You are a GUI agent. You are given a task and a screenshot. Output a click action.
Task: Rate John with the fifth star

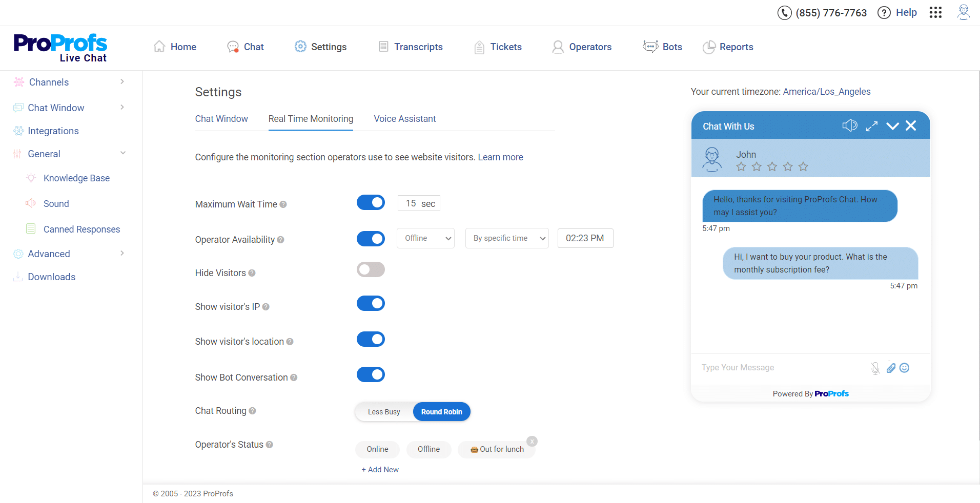click(803, 166)
